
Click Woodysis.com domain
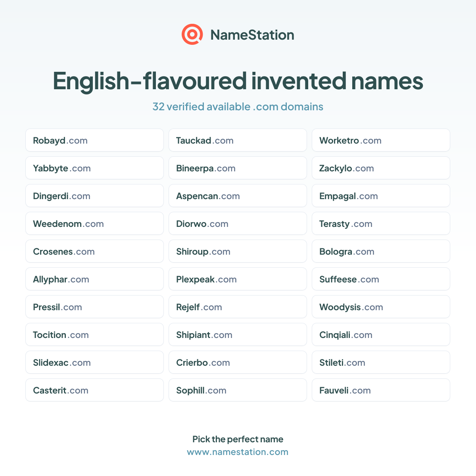pos(381,307)
